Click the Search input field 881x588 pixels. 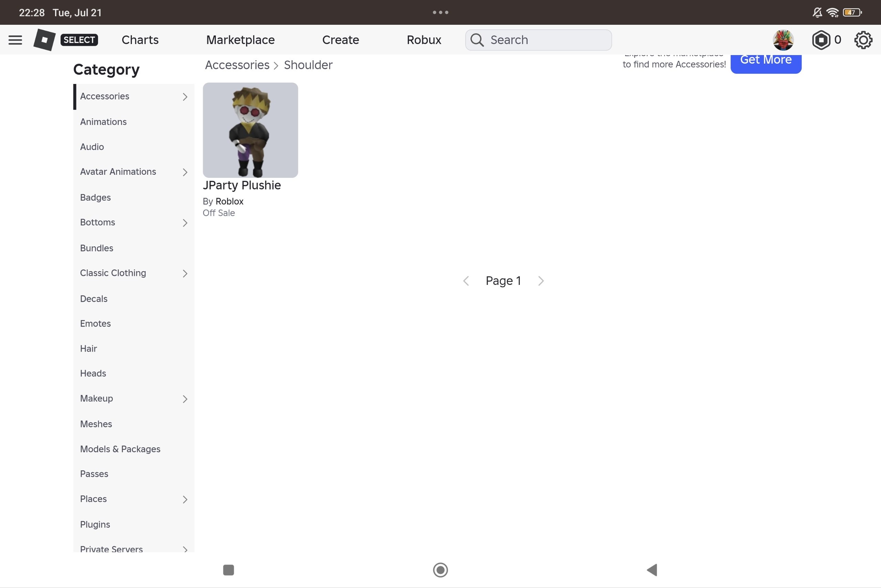click(x=538, y=40)
